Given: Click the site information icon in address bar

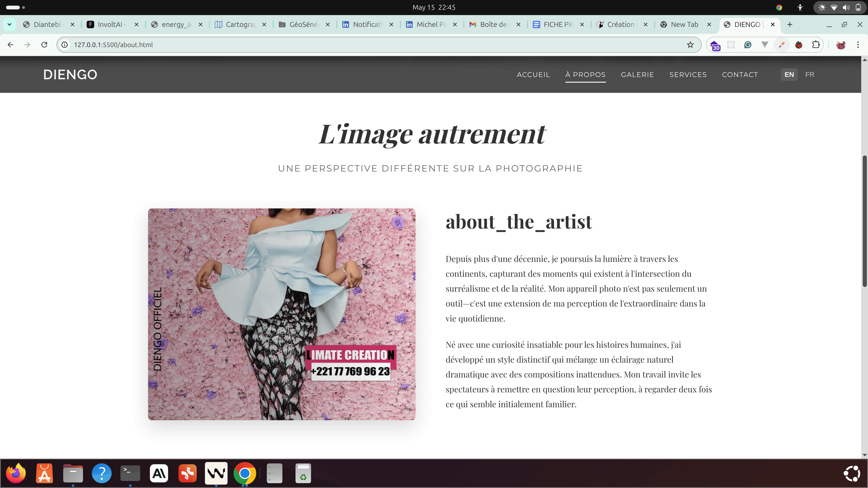Looking at the screenshot, I should coord(65,45).
